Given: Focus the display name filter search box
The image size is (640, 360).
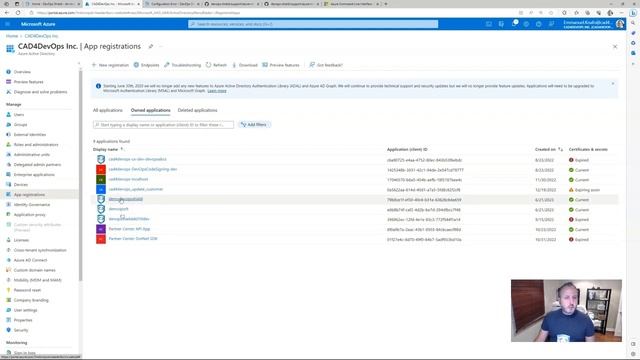Looking at the screenshot, I should (x=163, y=124).
